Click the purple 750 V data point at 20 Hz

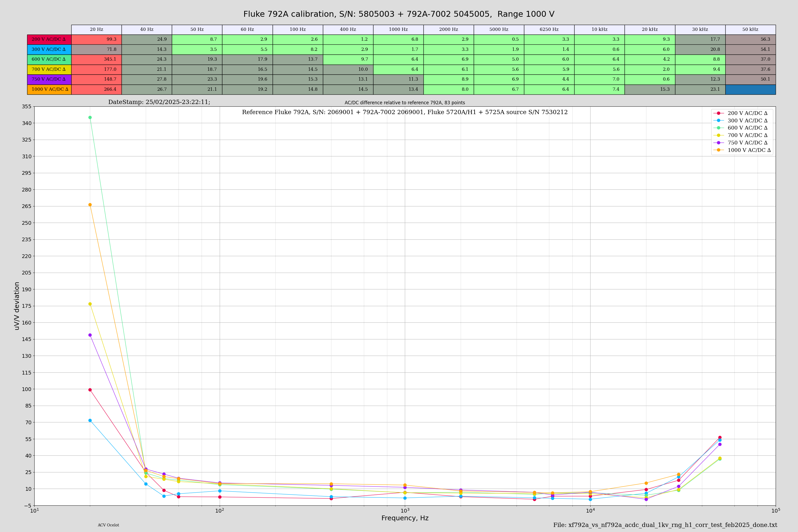90,335
